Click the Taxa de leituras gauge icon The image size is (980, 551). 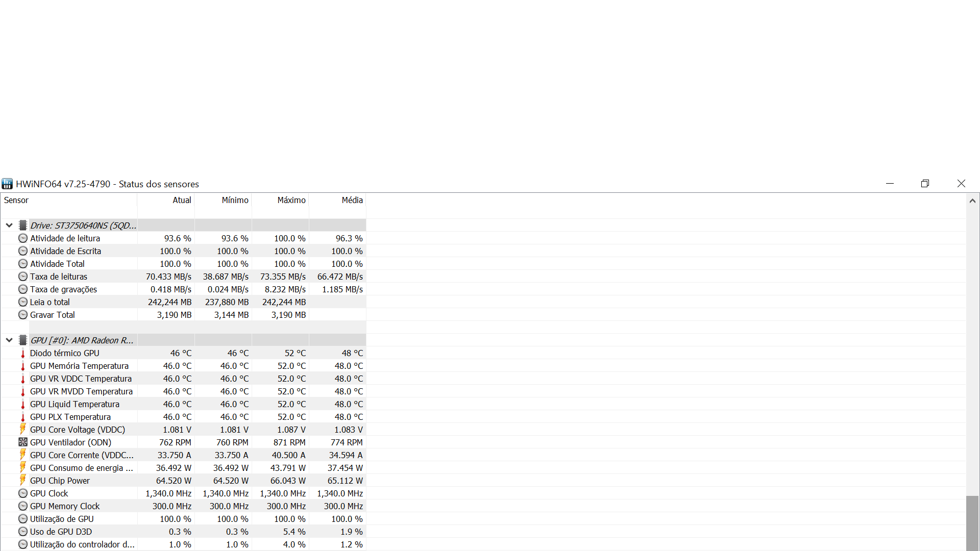(23, 277)
